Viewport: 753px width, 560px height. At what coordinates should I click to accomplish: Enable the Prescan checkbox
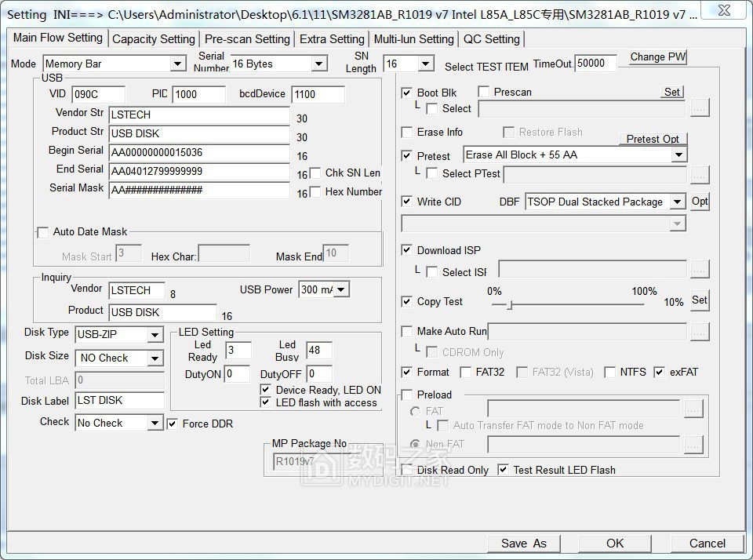click(484, 93)
